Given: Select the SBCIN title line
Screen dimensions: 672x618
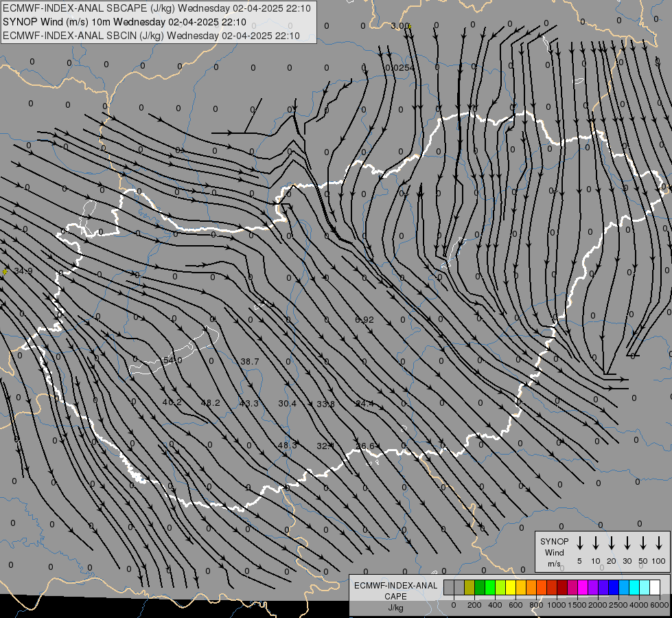Looking at the screenshot, I should 151,36.
